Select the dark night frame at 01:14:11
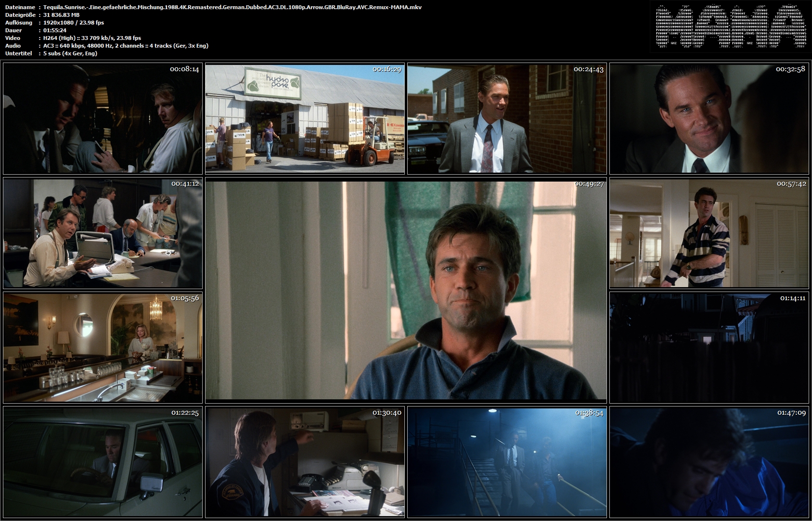812x521 pixels. click(x=709, y=347)
